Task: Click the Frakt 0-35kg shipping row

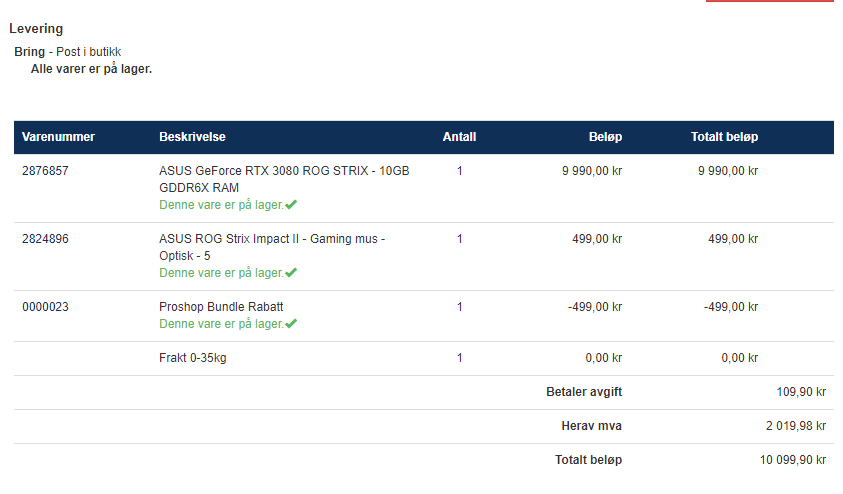Action: 424,358
